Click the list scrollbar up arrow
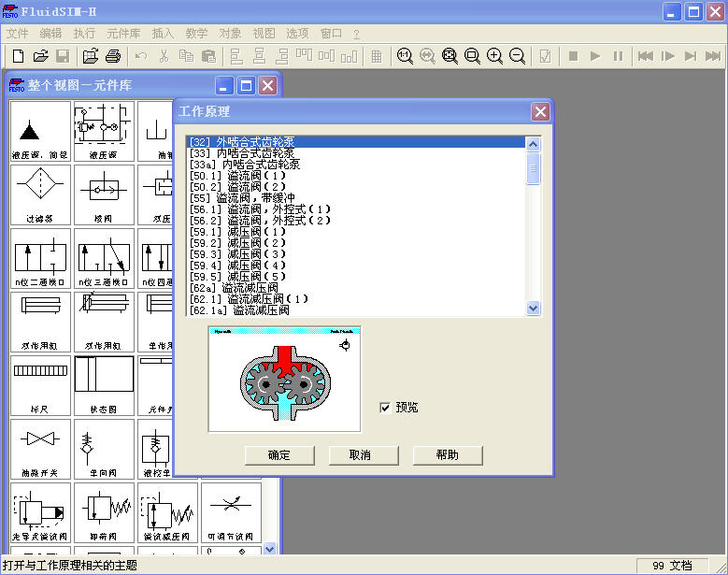The height and width of the screenshot is (575, 728). (x=533, y=144)
